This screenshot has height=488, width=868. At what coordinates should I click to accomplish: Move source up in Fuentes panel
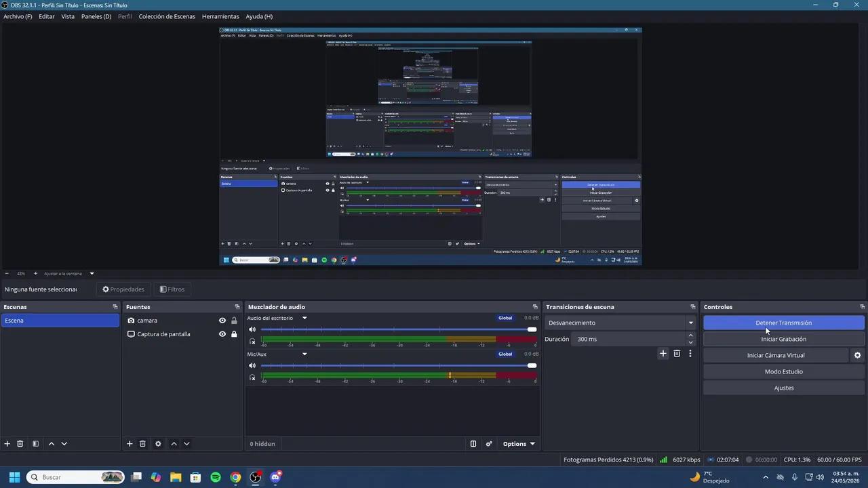pyautogui.click(x=174, y=444)
